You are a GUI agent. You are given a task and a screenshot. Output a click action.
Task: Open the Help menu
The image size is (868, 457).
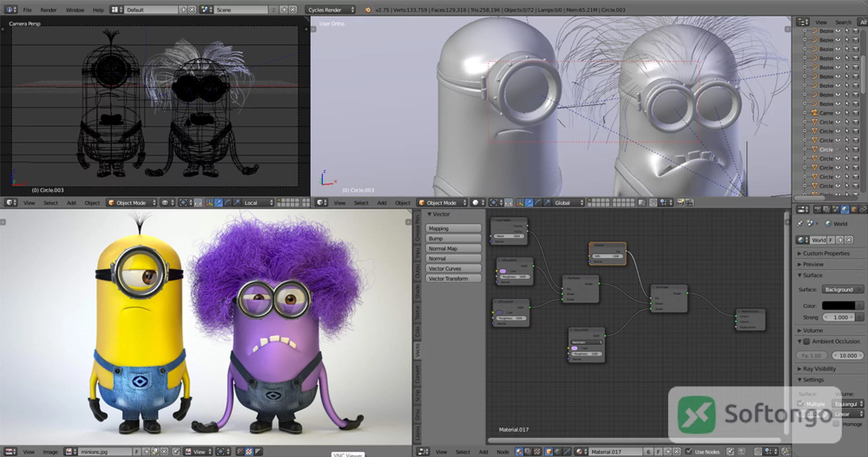[x=98, y=10]
